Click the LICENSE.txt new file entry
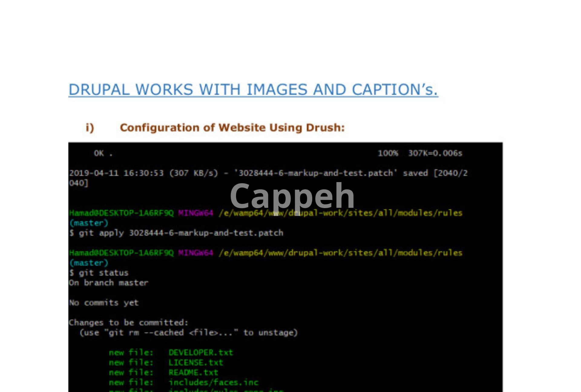Screen dimensions: 581x392 click(195, 363)
